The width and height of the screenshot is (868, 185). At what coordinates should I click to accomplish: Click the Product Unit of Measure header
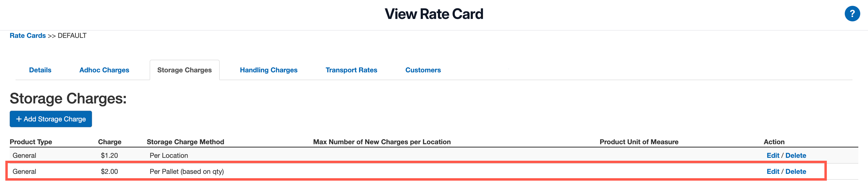pos(639,142)
